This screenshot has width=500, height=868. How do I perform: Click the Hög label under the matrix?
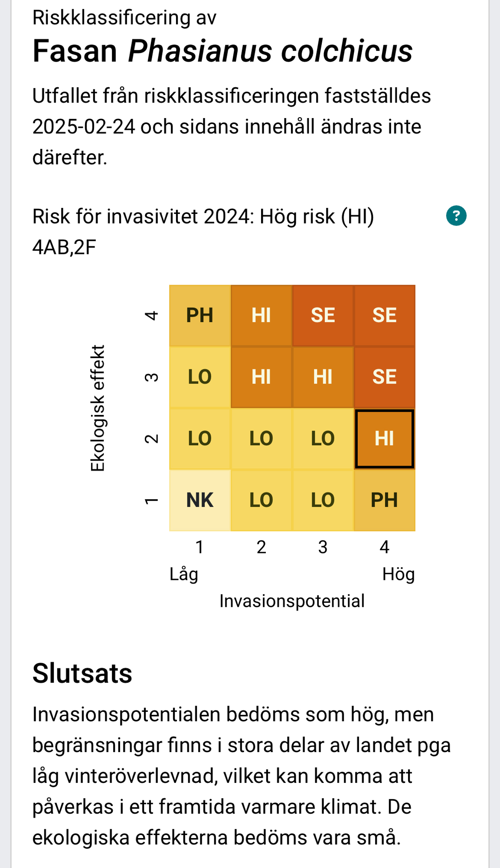tap(398, 574)
